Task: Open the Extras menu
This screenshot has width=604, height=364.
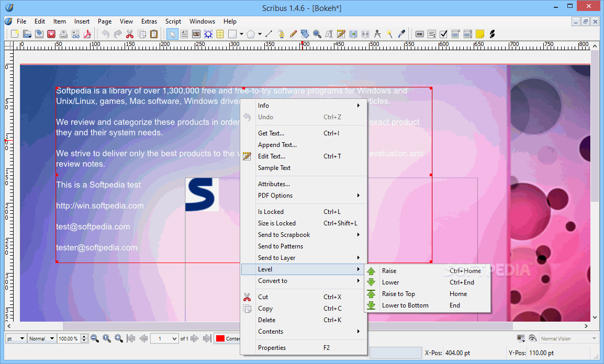Action: point(149,21)
